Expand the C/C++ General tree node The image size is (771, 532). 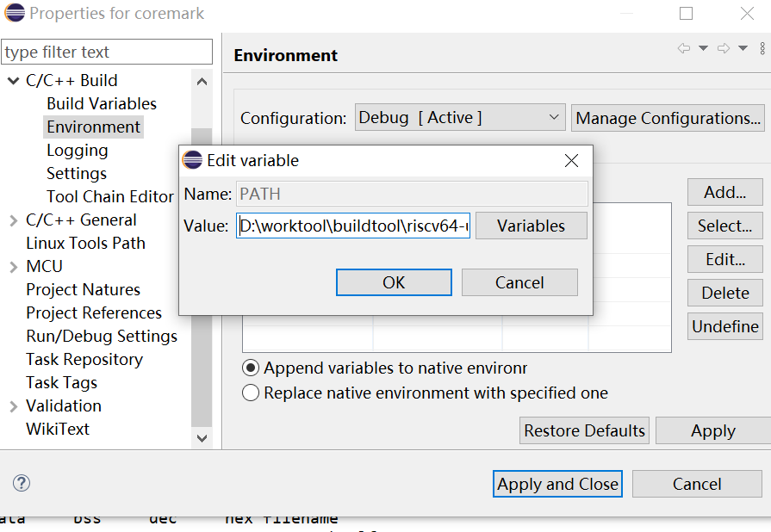pos(12,220)
